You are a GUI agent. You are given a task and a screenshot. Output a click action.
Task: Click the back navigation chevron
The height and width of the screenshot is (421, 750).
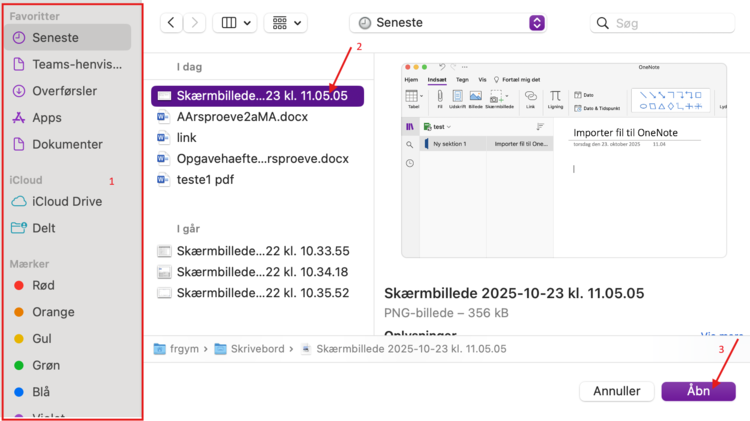pyautogui.click(x=172, y=22)
